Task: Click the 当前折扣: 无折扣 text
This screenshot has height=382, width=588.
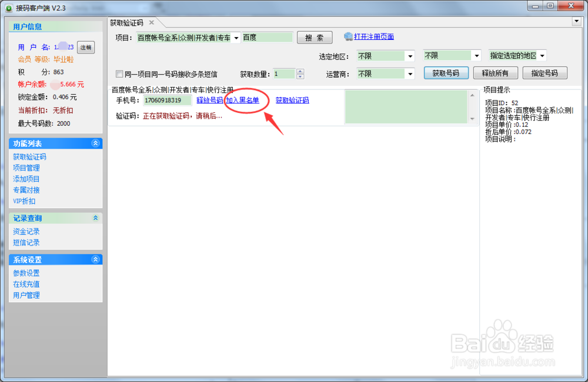Action: pyautogui.click(x=45, y=110)
